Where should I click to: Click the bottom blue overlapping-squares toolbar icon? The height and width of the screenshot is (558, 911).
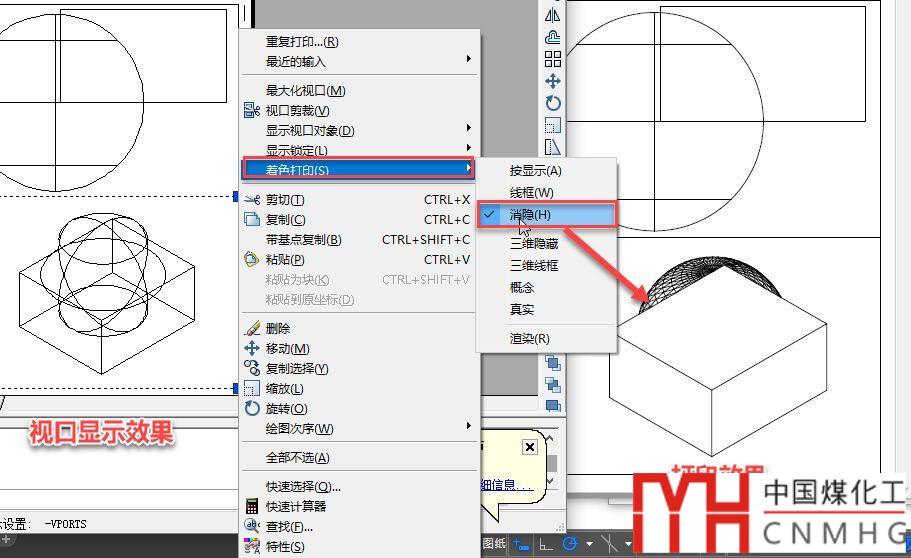pyautogui.click(x=553, y=406)
